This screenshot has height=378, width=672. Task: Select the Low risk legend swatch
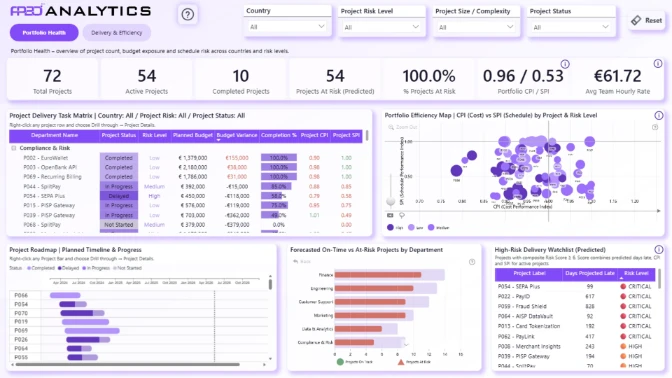[411, 228]
